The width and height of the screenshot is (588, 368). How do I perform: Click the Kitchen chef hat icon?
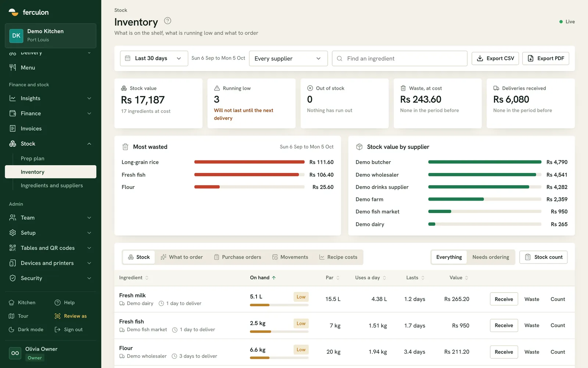tap(11, 302)
